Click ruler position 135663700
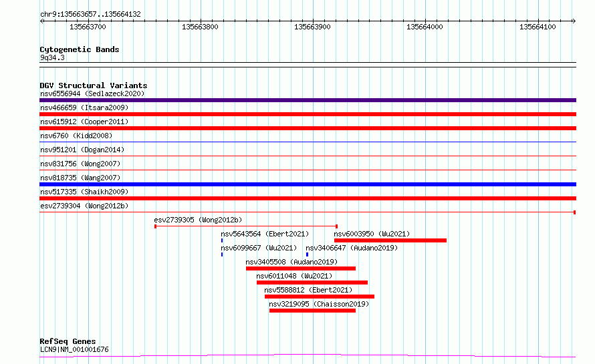 coord(88,27)
